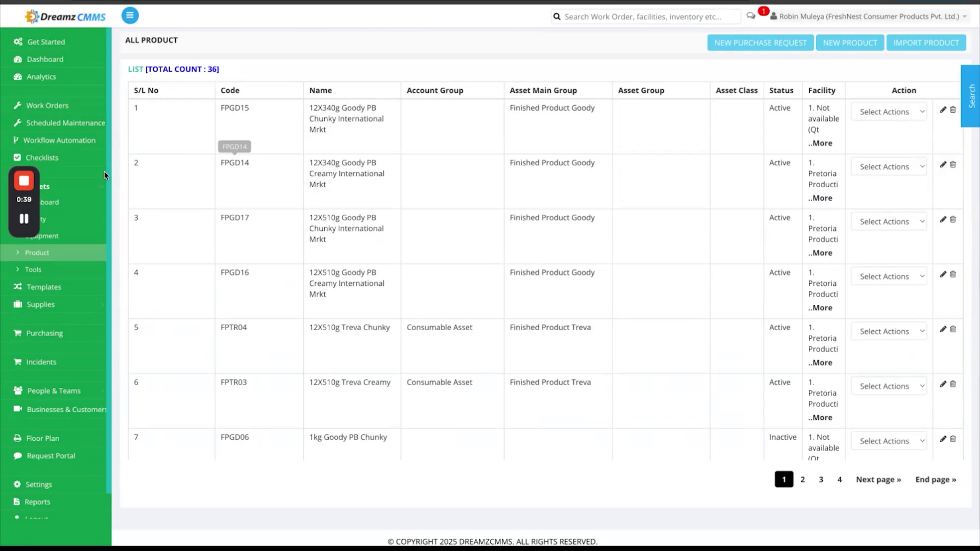This screenshot has width=980, height=551.
Task: Open Request Portal in sidebar
Action: [x=51, y=456]
